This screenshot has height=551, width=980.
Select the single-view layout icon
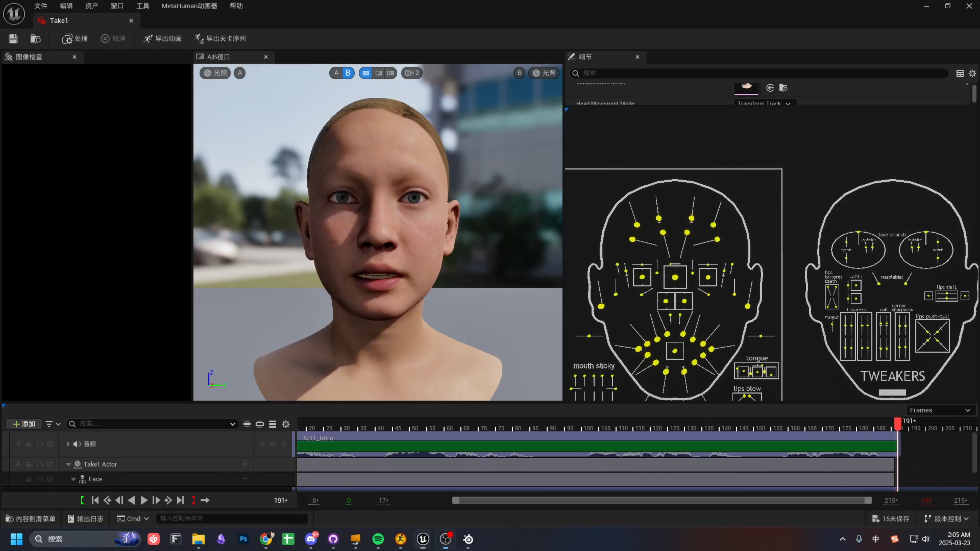click(x=366, y=73)
